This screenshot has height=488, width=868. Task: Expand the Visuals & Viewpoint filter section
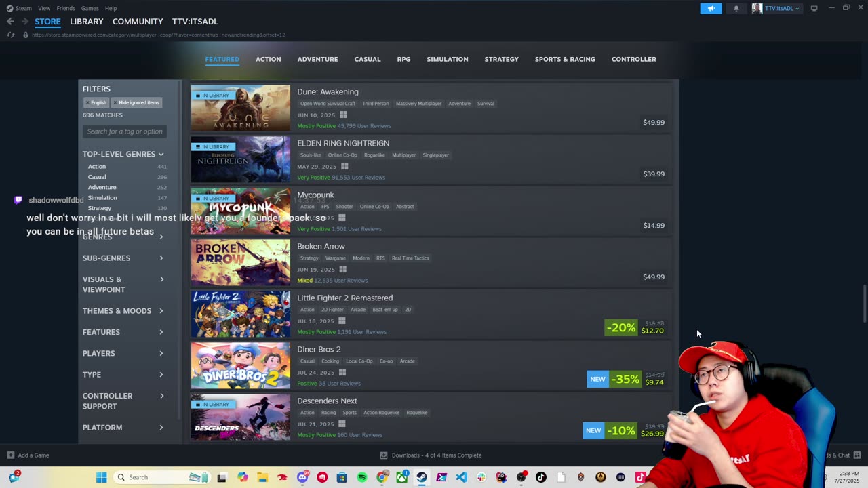(123, 285)
